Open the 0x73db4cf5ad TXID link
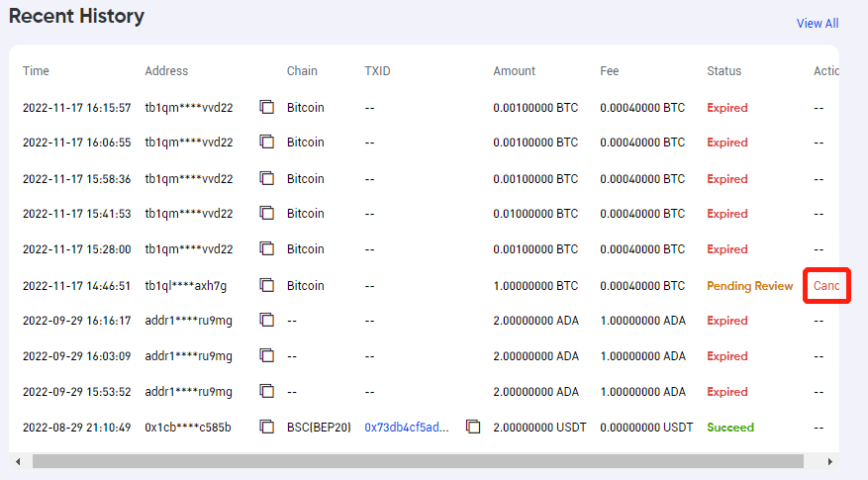868x480 pixels. point(406,428)
